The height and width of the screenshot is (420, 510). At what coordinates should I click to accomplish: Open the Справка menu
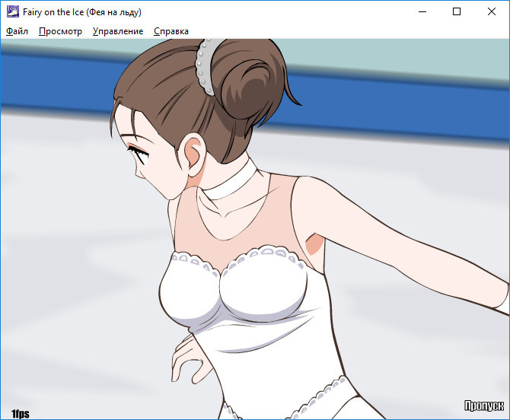[x=171, y=31]
